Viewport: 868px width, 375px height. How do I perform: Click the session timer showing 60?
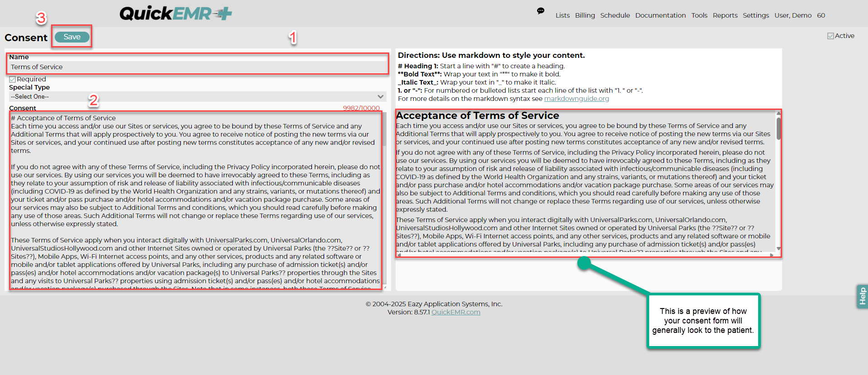[821, 15]
